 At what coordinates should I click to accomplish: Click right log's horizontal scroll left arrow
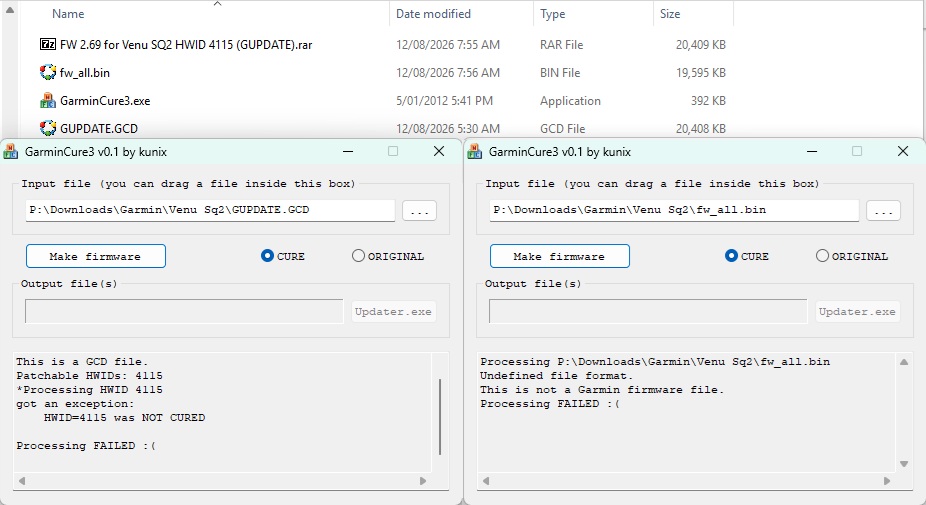(486, 481)
